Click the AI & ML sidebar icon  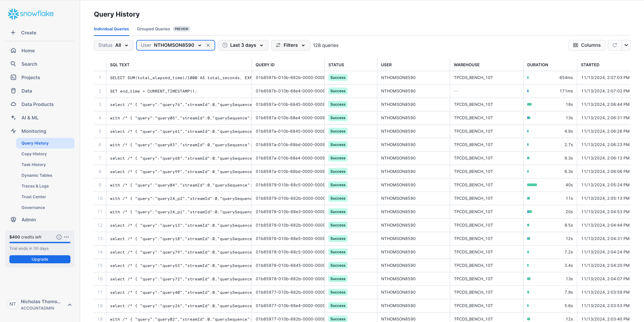(x=13, y=118)
